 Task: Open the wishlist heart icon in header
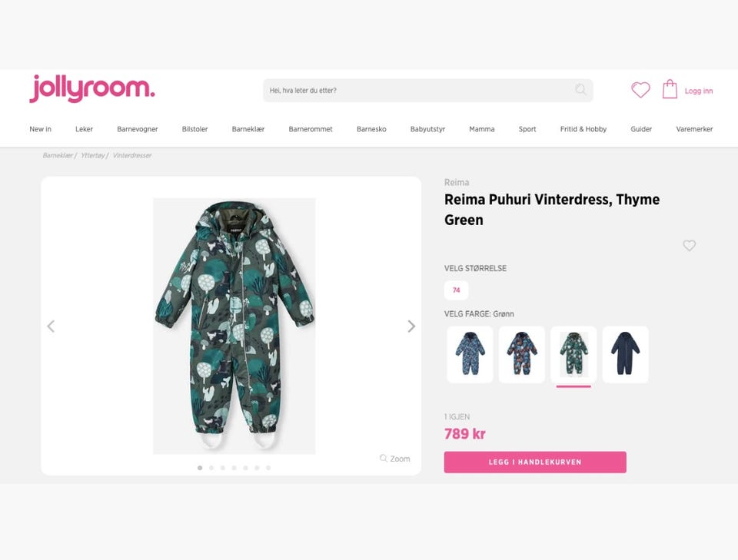[640, 90]
